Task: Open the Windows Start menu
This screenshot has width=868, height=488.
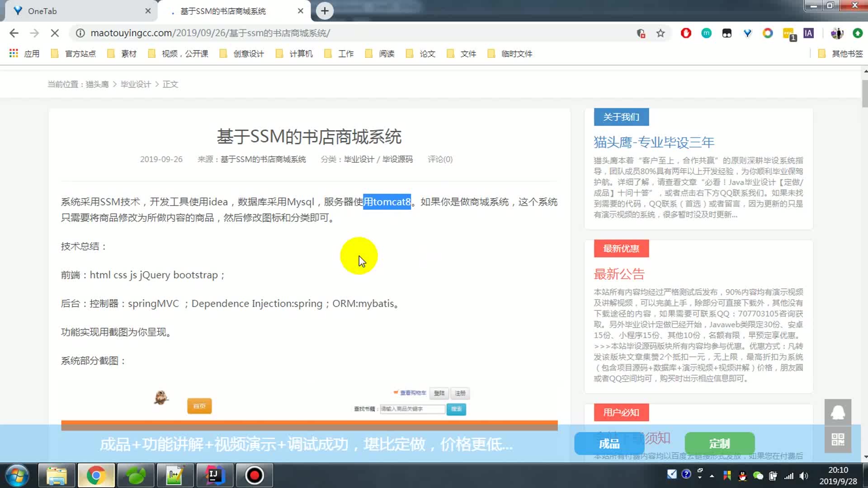Action: pyautogui.click(x=17, y=475)
